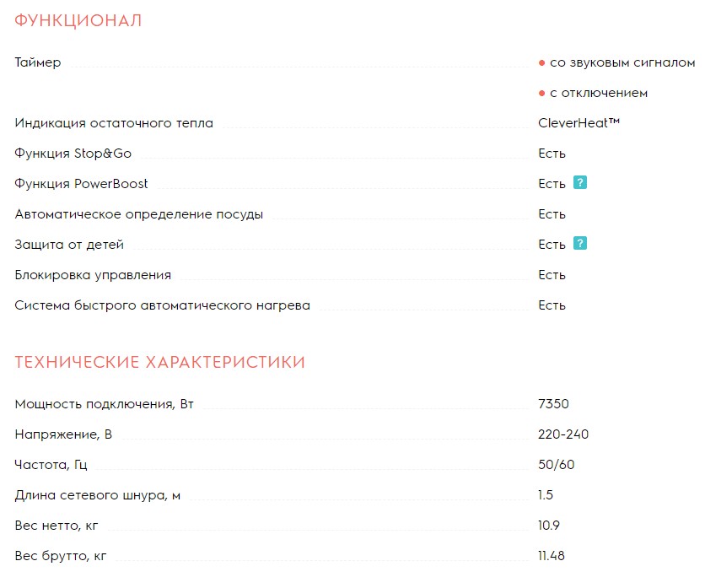Click the CleverHeat™ value text

tap(579, 123)
